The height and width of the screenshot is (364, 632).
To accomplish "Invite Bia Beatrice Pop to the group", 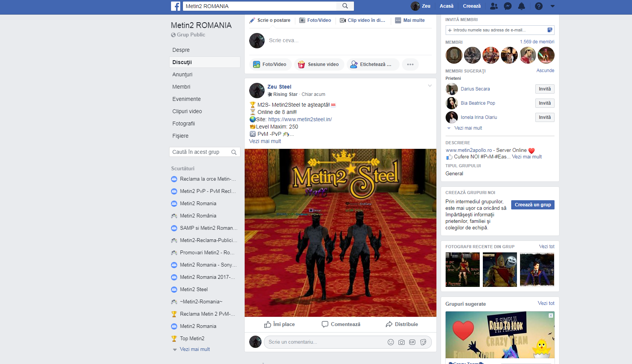I will [545, 103].
